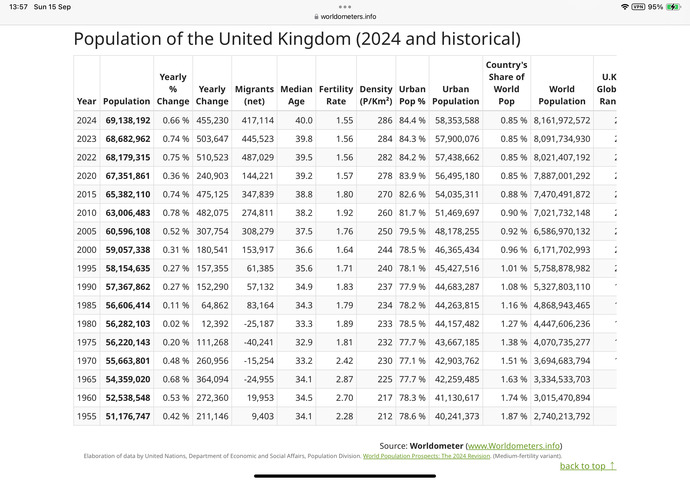This screenshot has height=482, width=690.
Task: Select population value 63,006,483
Action: pos(128,213)
